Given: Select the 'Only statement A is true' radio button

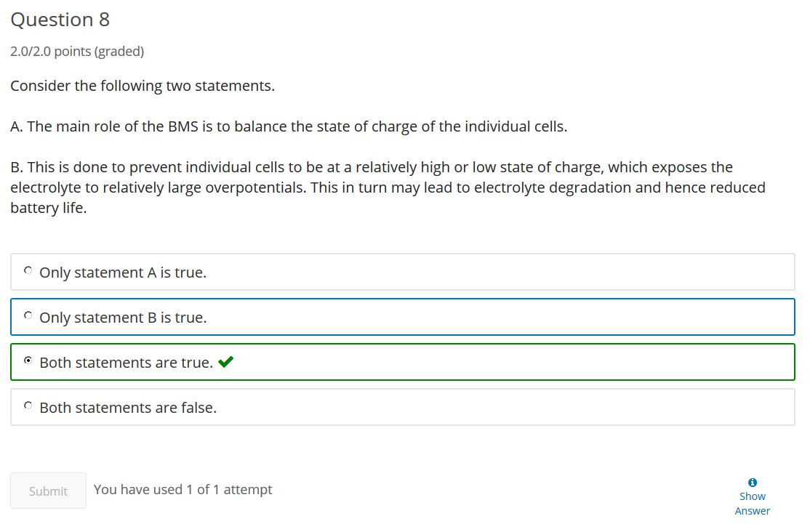Looking at the screenshot, I should [28, 270].
